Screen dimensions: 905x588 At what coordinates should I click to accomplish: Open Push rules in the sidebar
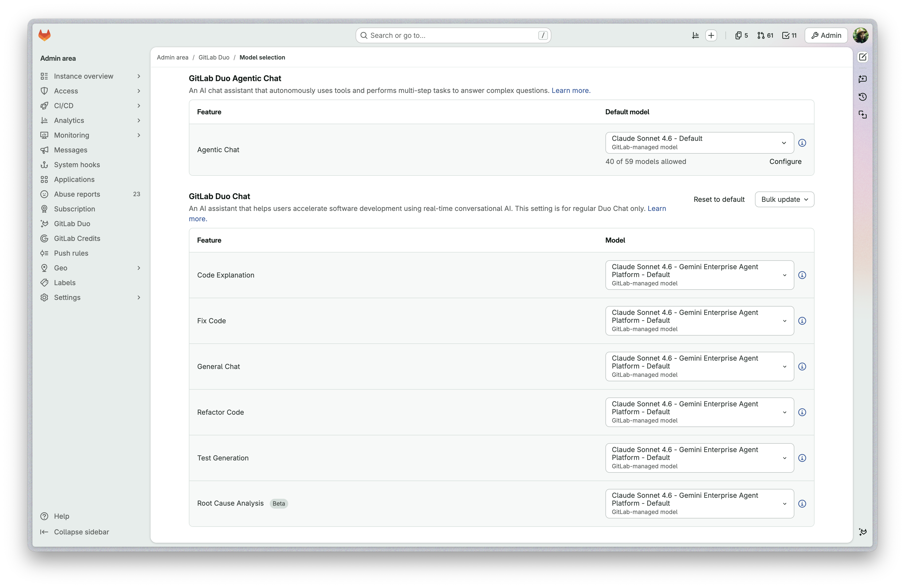[x=91, y=253]
